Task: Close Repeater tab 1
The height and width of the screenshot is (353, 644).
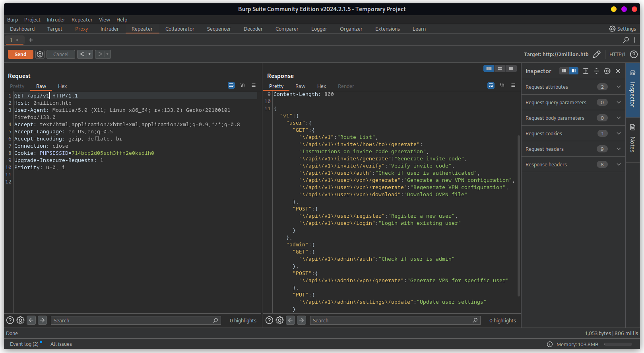Action: 17,40
